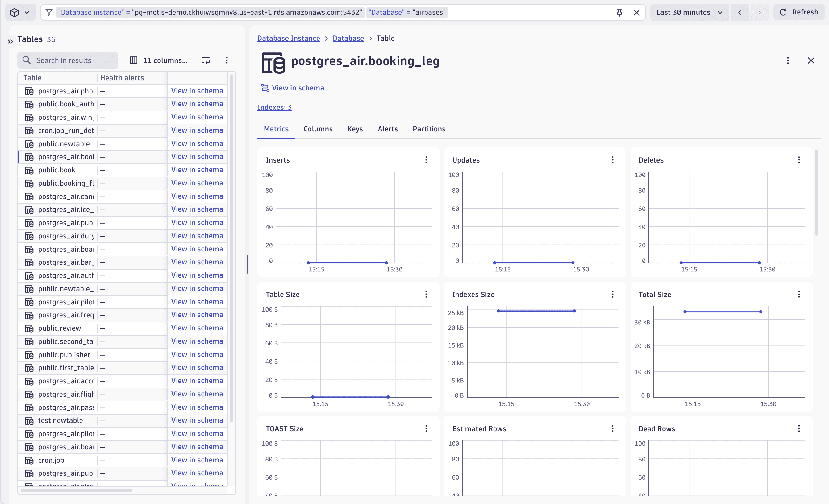Select the test.newtable row
Screen dimensions: 829x504
pyautogui.click(x=123, y=421)
